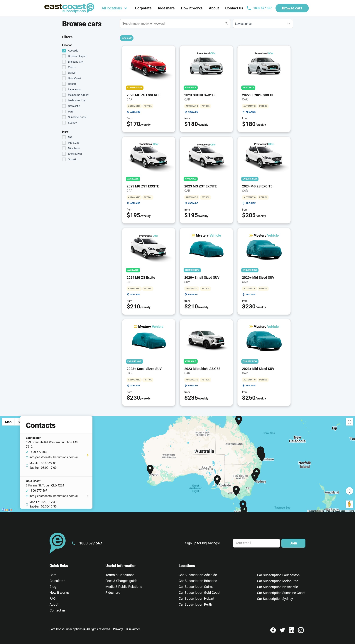
Task: Expand the Gold Coast contact arrow
Action: click(88, 496)
